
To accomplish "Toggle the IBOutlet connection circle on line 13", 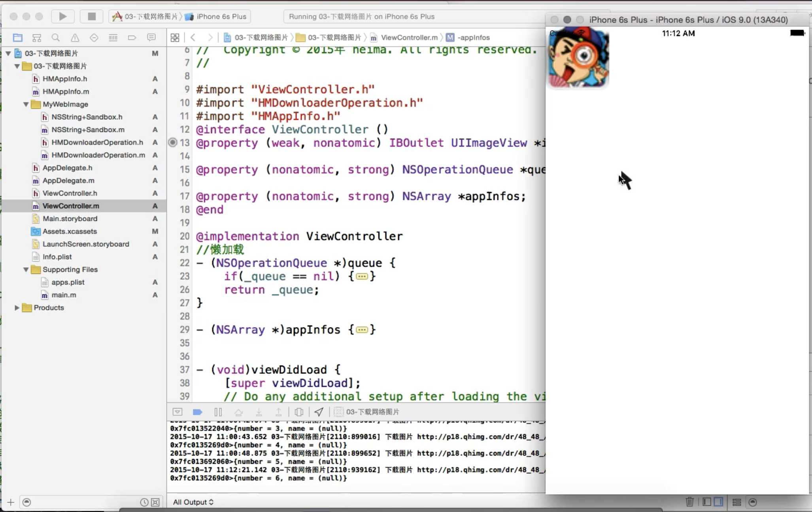I will coord(173,143).
